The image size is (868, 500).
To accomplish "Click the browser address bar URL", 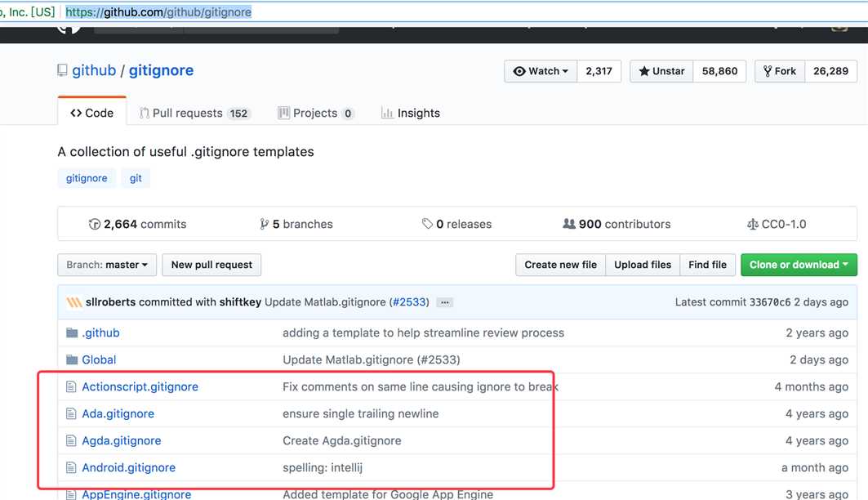I will point(158,12).
